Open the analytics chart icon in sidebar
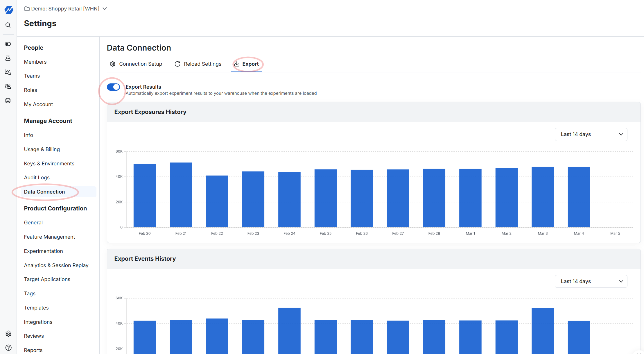644x354 pixels. (x=8, y=72)
